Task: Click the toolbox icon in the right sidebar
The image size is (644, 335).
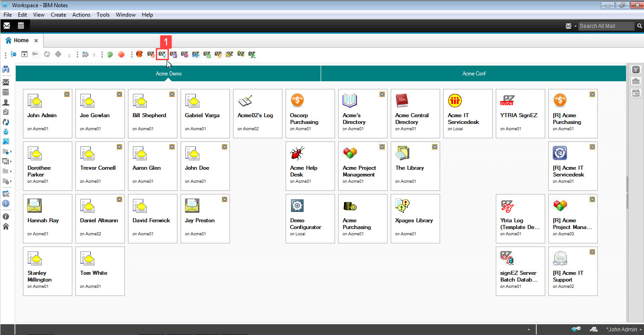Action: pos(636,81)
